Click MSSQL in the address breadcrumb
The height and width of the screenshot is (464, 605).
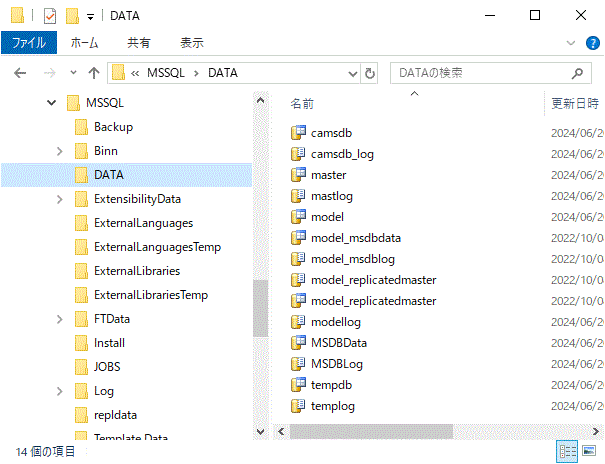[x=166, y=73]
